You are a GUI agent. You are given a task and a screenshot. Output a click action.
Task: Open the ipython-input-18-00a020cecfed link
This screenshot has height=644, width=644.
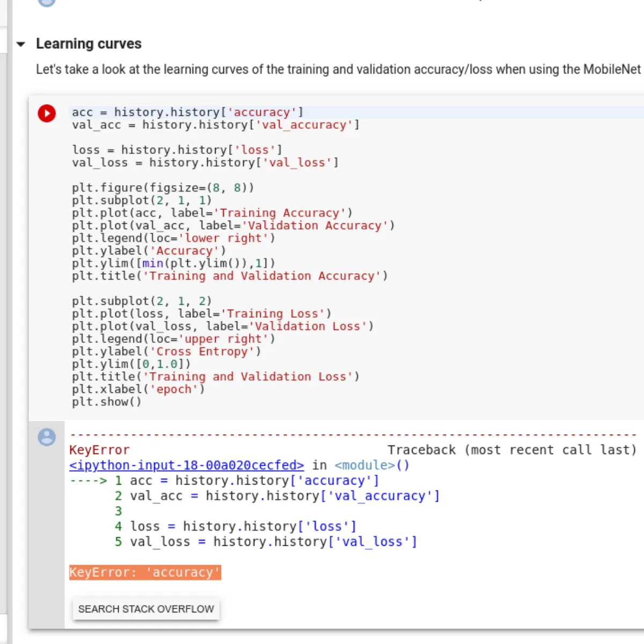[x=187, y=465]
